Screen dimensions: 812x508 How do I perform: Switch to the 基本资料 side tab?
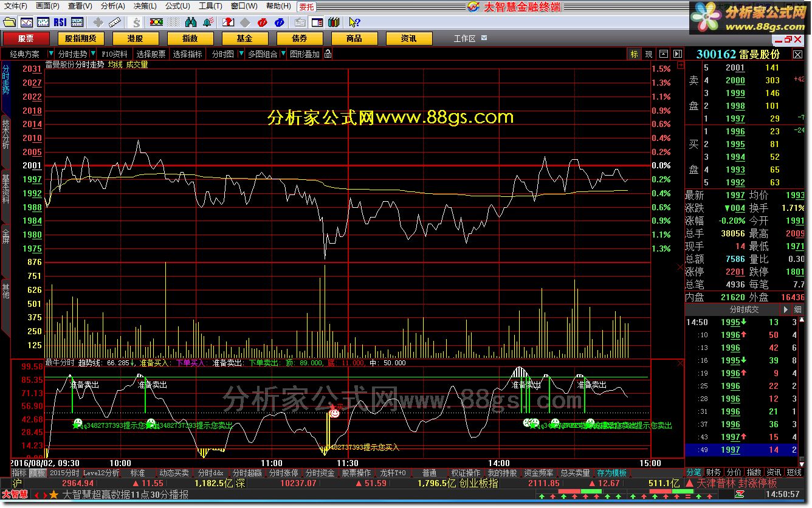[5, 190]
